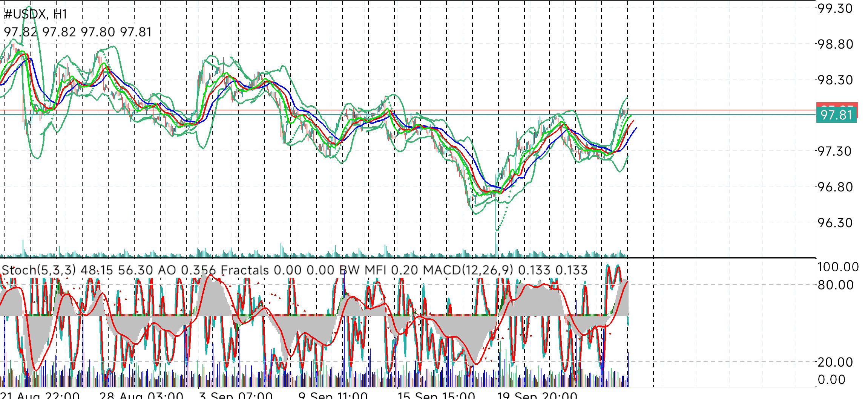Click the 100.00 oscillator scale label
Viewport: 868px width, 399px height.
point(838,267)
